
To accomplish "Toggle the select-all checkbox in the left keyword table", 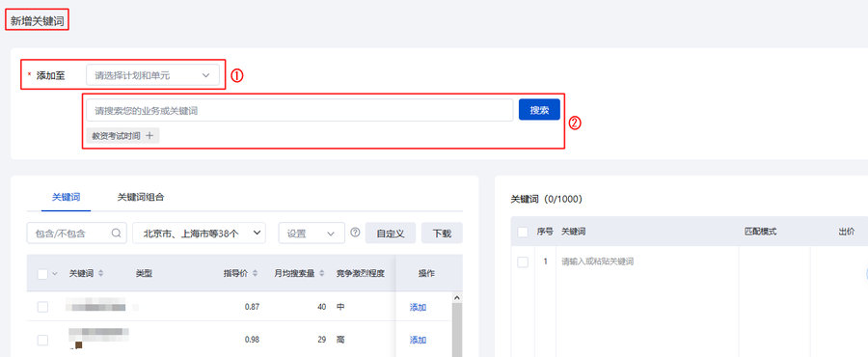I will (x=42, y=273).
